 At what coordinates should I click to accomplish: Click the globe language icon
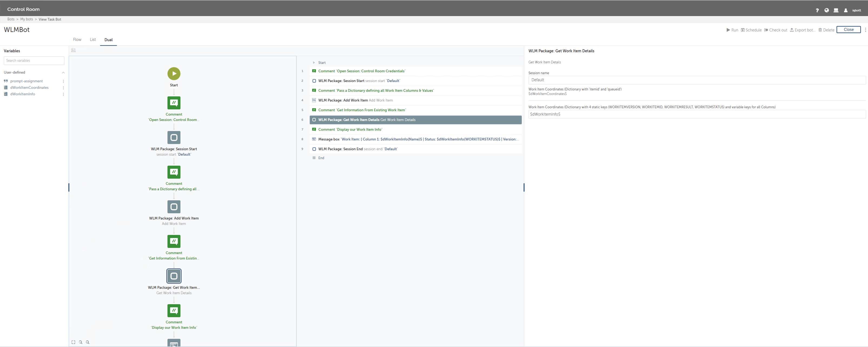[827, 11]
